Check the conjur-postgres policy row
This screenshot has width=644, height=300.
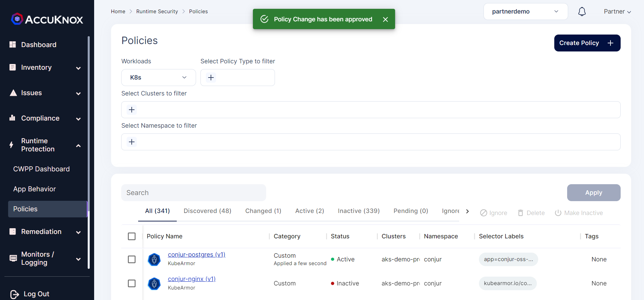[x=132, y=259]
